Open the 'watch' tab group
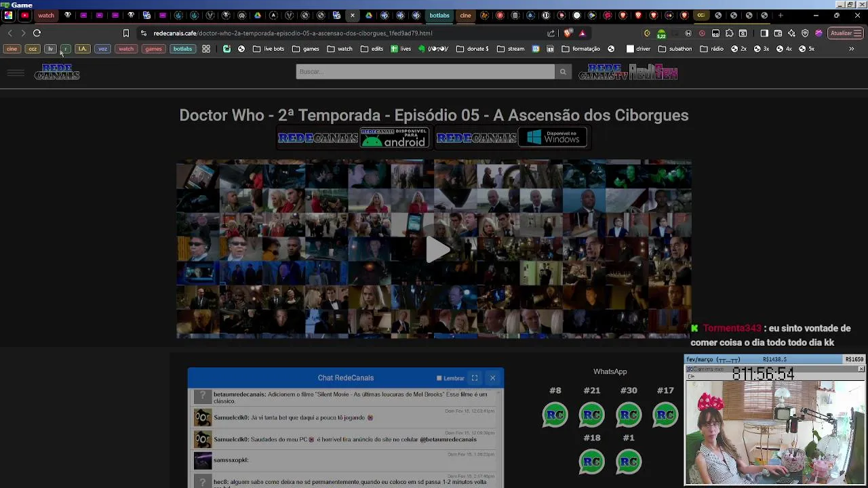The image size is (868, 488). click(x=46, y=15)
